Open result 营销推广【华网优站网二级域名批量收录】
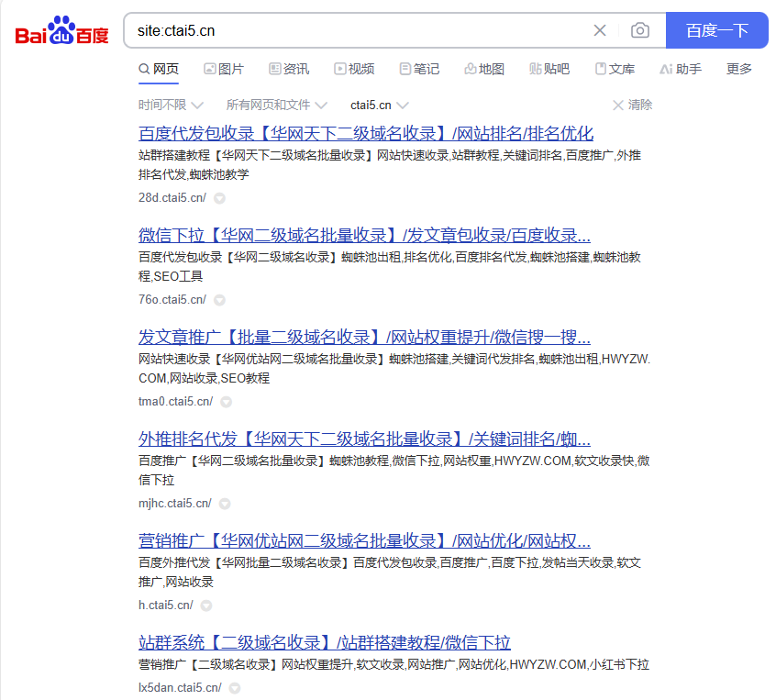Viewport: 776px width, 700px height. [364, 541]
